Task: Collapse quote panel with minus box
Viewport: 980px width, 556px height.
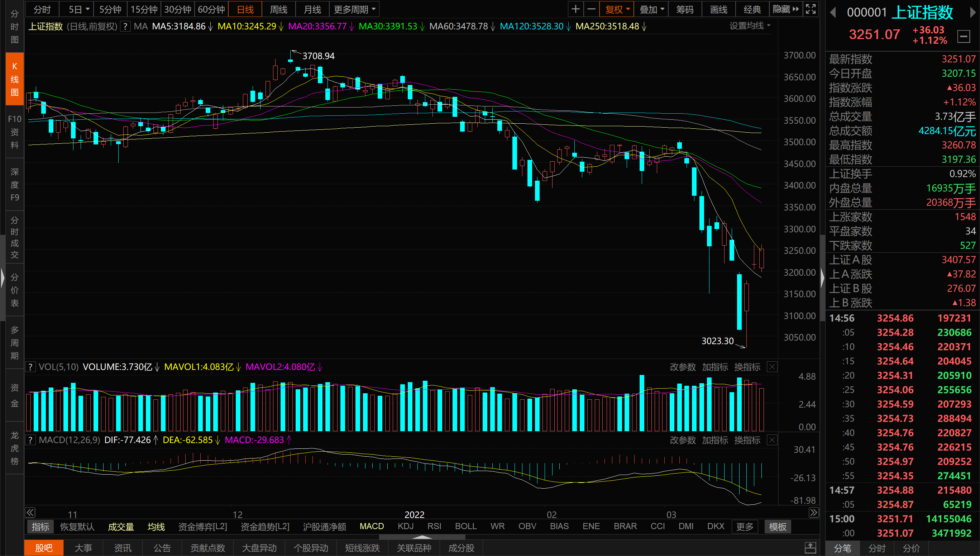Action: (x=964, y=37)
